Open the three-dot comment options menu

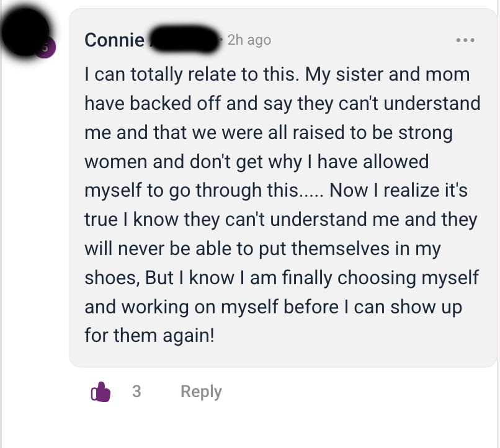click(x=465, y=40)
